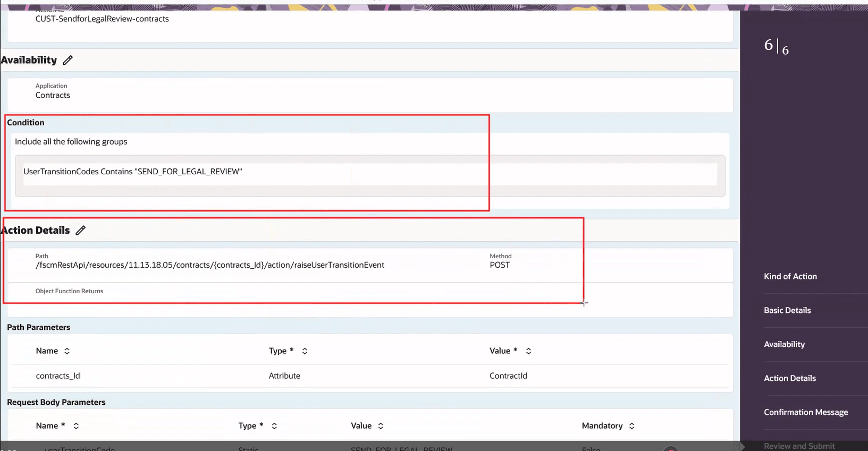Viewport: 868px width, 451px height.
Task: Click the POST method value
Action: tap(500, 265)
